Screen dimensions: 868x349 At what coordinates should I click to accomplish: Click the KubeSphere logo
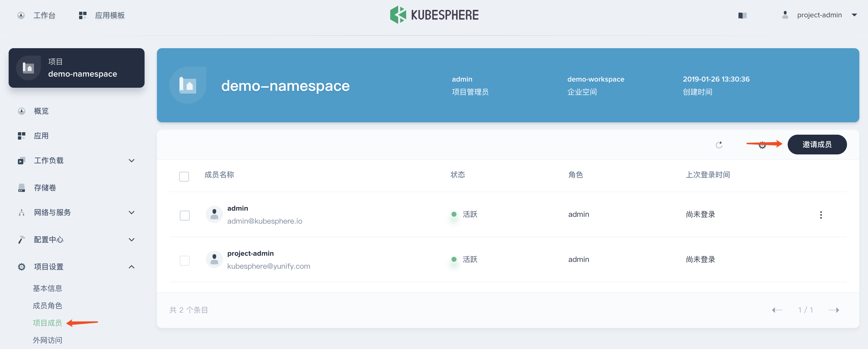[x=434, y=15]
